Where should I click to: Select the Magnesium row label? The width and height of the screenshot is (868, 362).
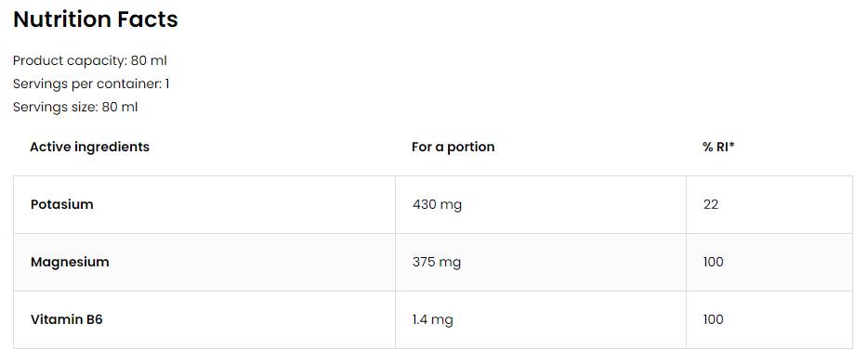click(x=70, y=262)
